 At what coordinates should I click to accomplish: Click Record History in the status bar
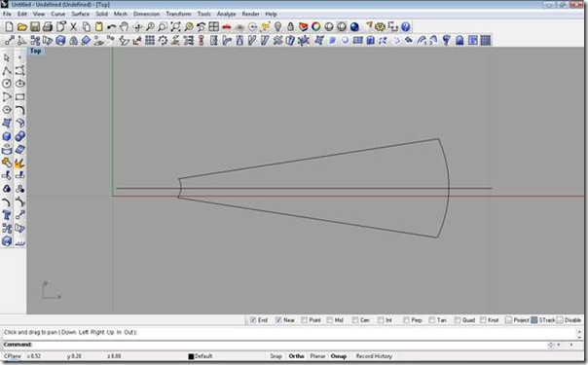[374, 356]
